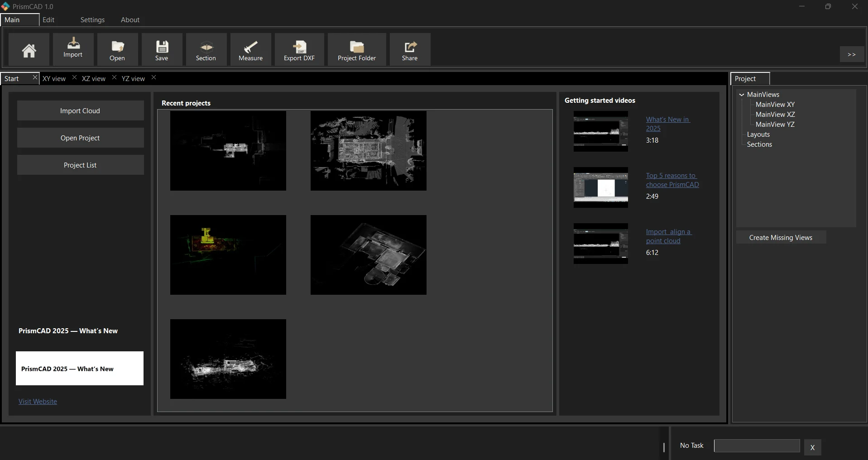Select Layouts in project tree
Viewport: 868px width, 460px height.
(x=758, y=134)
